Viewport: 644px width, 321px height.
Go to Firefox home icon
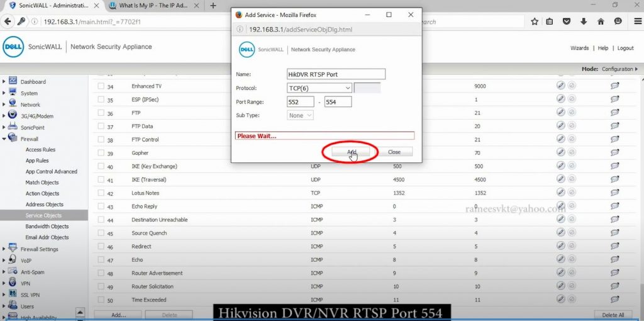(601, 22)
